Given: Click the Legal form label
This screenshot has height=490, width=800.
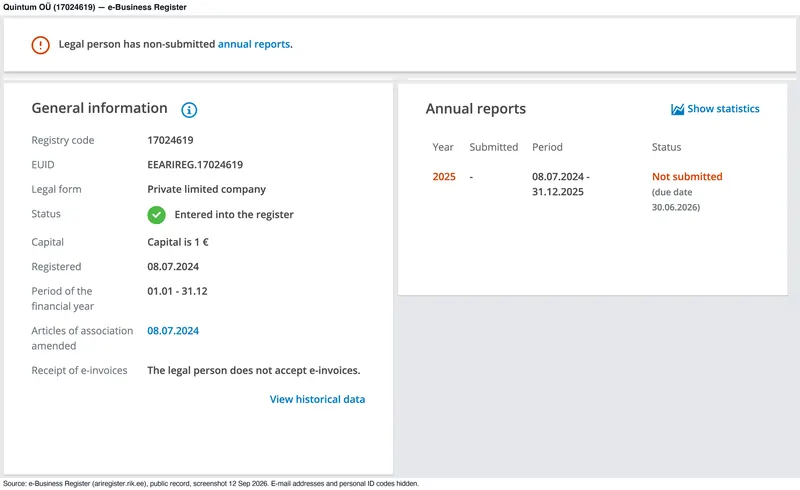Looking at the screenshot, I should coord(56,189).
